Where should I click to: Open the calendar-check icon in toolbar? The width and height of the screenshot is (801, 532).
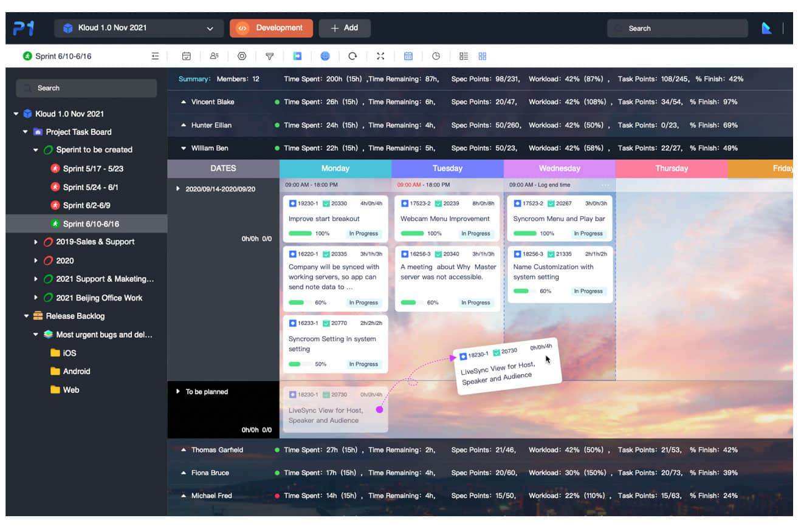187,56
